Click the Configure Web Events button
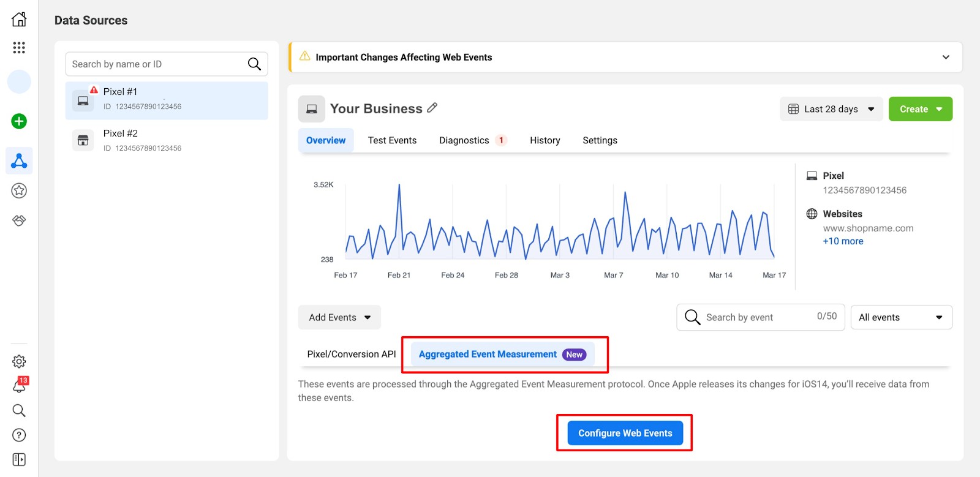The image size is (980, 477). coord(625,433)
